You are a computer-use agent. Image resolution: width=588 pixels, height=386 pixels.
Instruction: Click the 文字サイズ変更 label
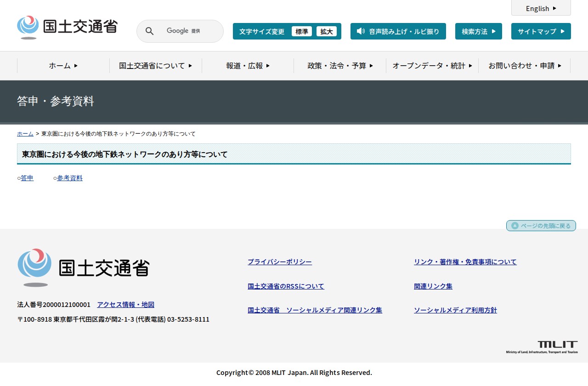(x=262, y=31)
